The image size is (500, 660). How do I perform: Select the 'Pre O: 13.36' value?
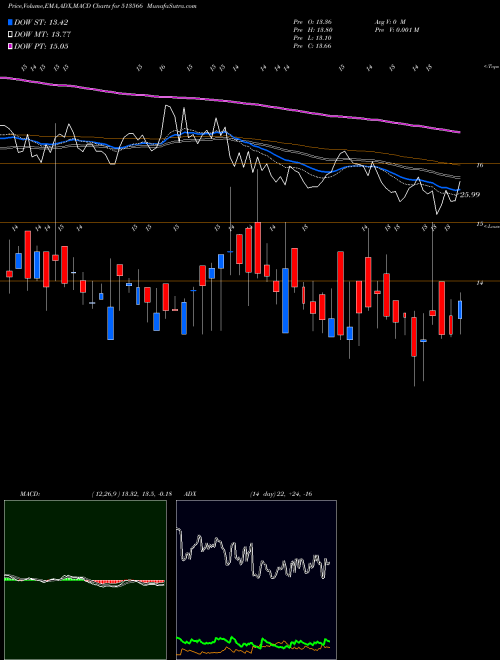[x=312, y=22]
